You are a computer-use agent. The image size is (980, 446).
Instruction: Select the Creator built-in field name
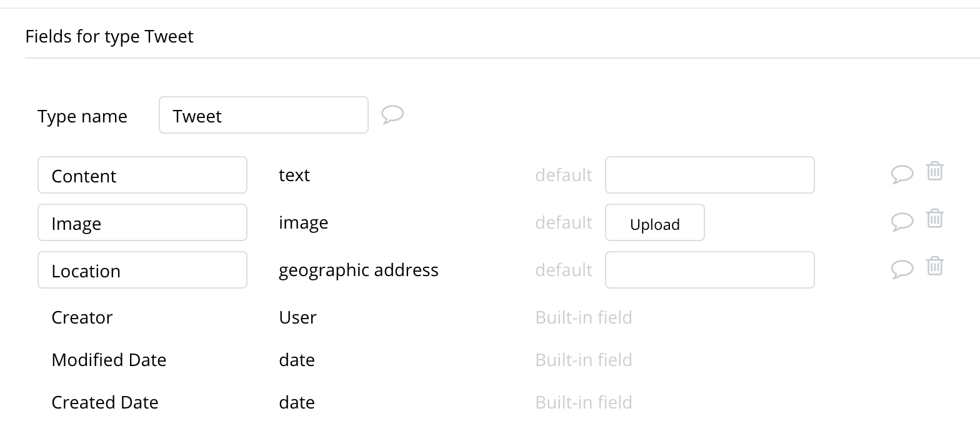tap(82, 318)
